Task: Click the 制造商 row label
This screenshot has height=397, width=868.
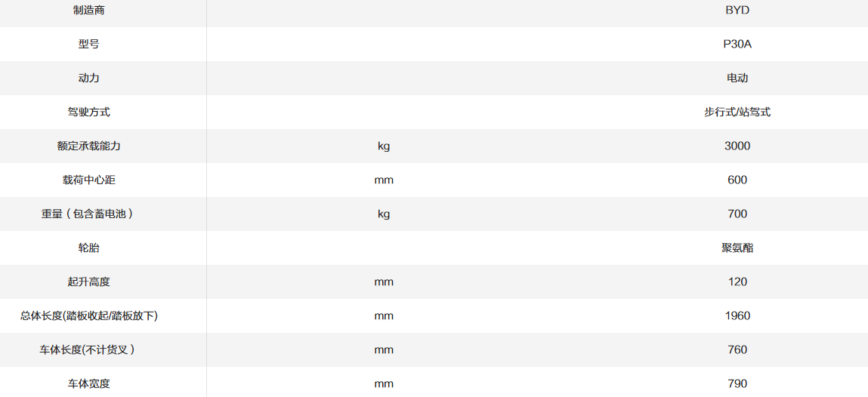Action: 88,11
